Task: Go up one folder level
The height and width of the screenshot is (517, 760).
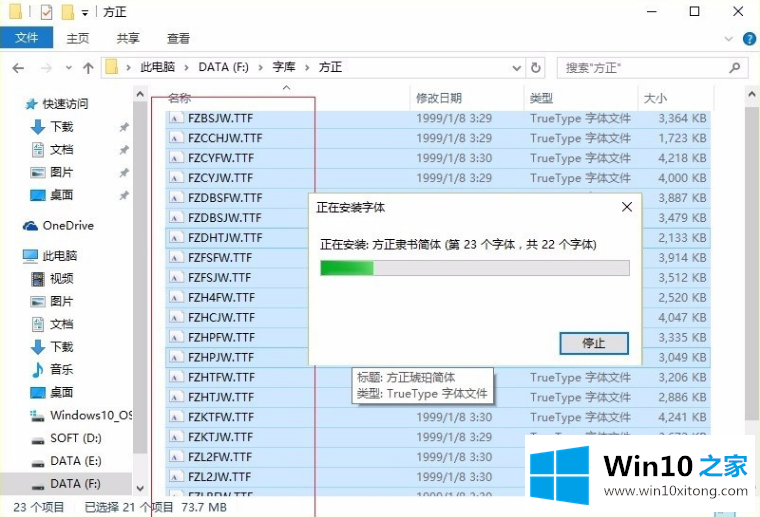Action: tap(88, 68)
